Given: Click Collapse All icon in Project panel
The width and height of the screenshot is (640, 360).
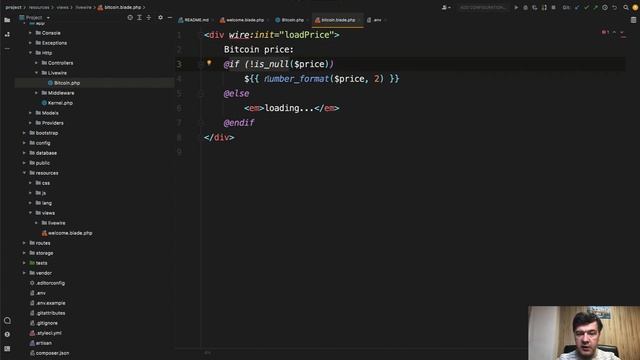Looking at the screenshot, I should coord(149,18).
